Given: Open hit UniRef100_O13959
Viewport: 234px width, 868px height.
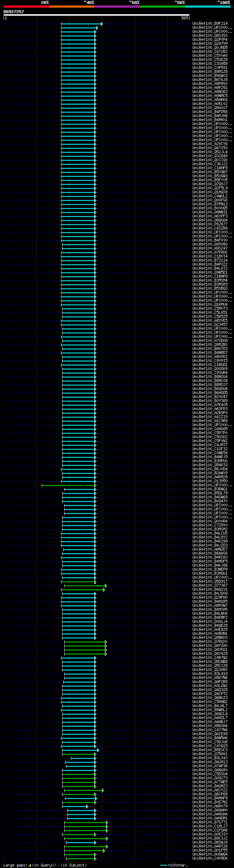Looking at the screenshot, I should 210,481.
